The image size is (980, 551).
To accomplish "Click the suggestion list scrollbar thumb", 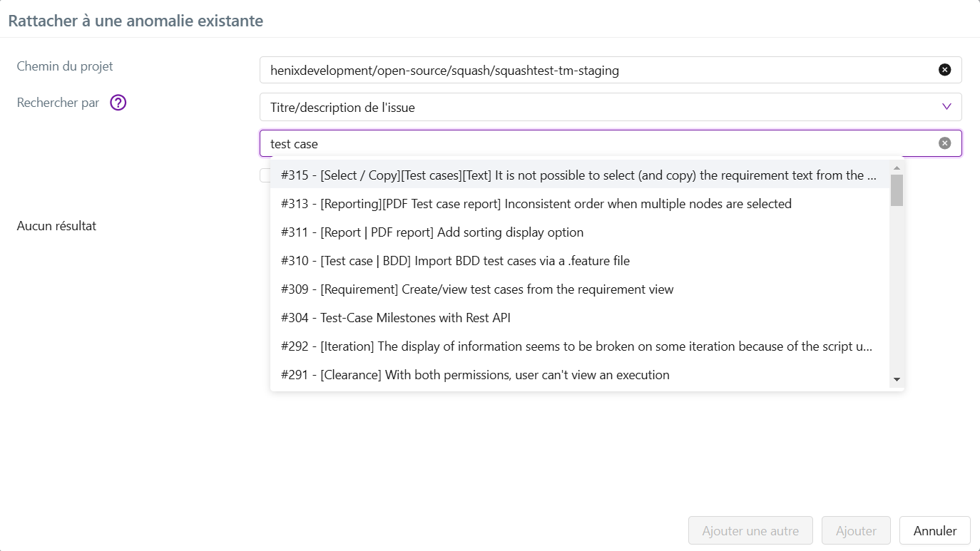I will pos(897,192).
